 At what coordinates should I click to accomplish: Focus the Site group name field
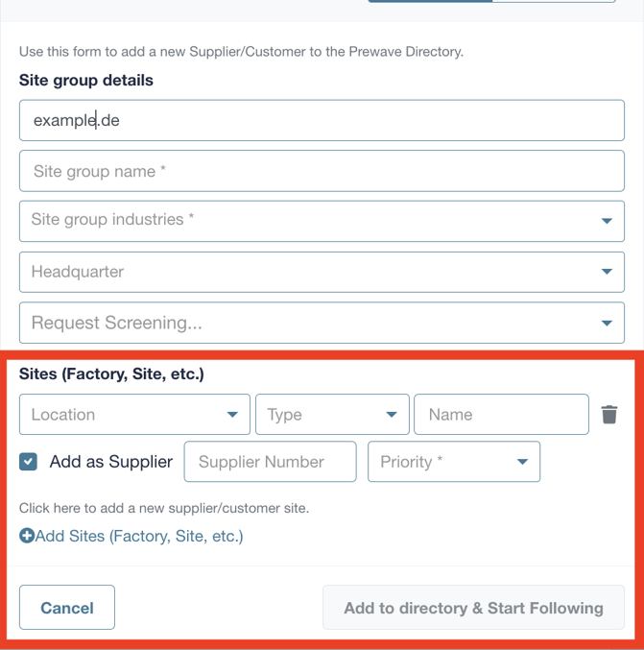coord(322,171)
